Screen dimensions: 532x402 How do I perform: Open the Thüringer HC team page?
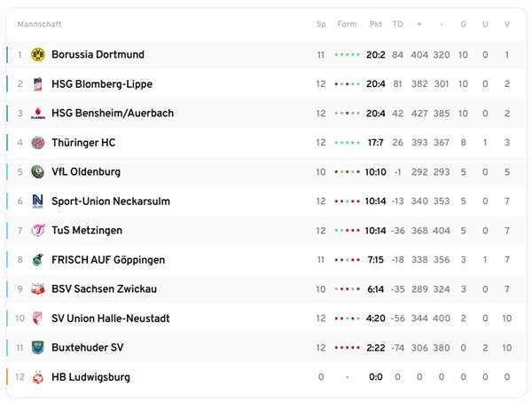[83, 143]
